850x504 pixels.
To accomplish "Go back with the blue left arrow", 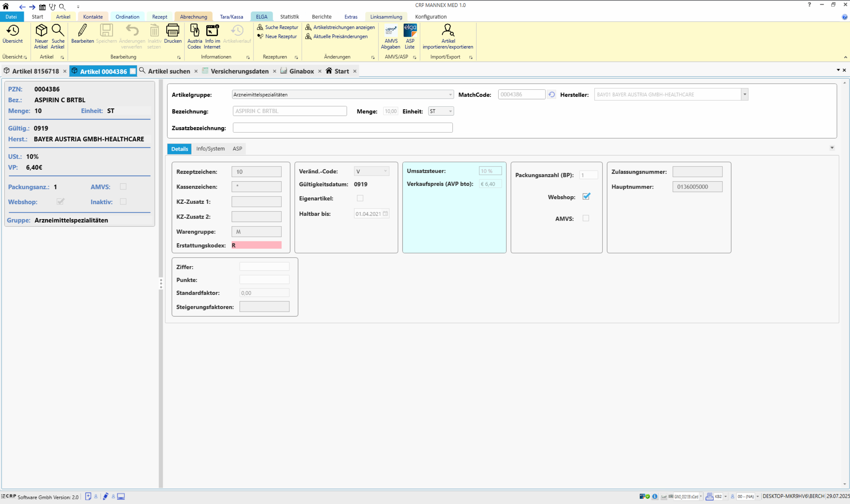I will pyautogui.click(x=22, y=7).
